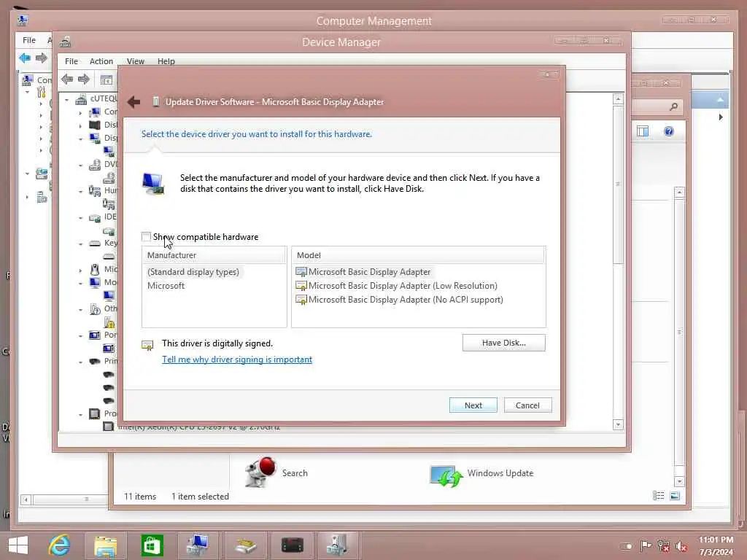Open Windows Store from taskbar
Image resolution: width=747 pixels, height=560 pixels.
pyautogui.click(x=152, y=545)
